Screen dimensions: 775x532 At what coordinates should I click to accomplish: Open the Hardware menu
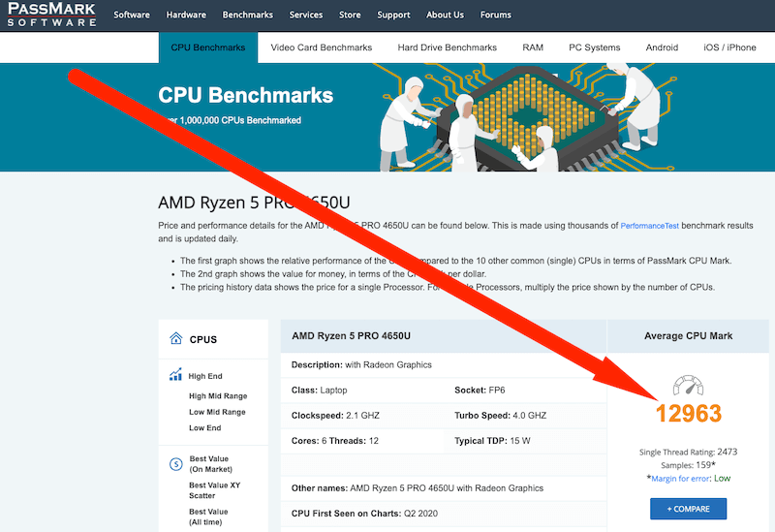tap(186, 15)
